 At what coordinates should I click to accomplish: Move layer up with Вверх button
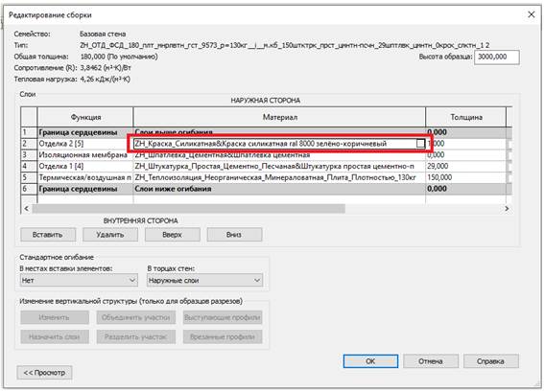pyautogui.click(x=172, y=235)
